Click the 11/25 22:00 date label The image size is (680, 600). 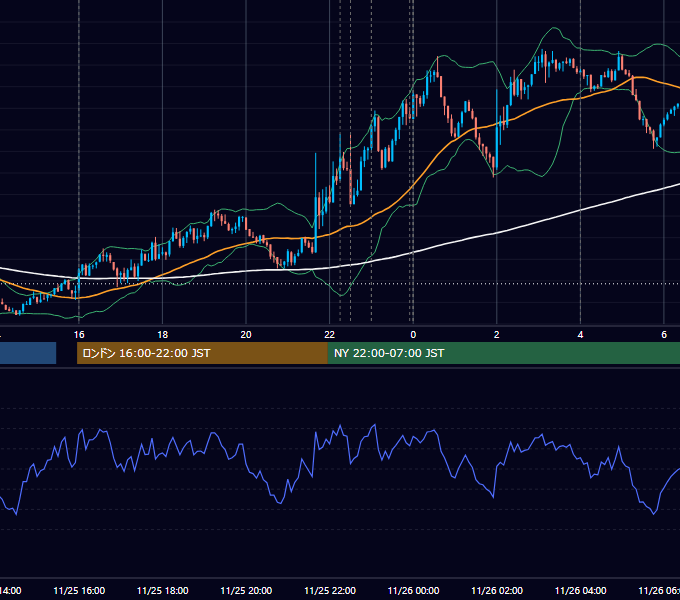[x=330, y=590]
